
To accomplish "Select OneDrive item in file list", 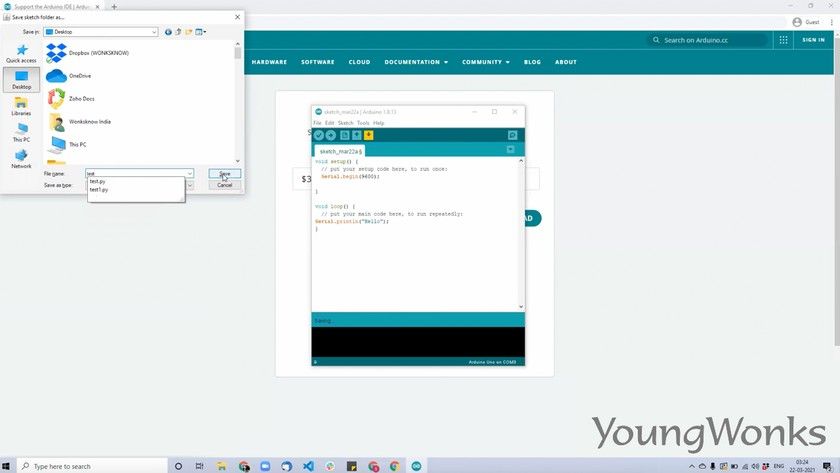I will [x=69, y=76].
